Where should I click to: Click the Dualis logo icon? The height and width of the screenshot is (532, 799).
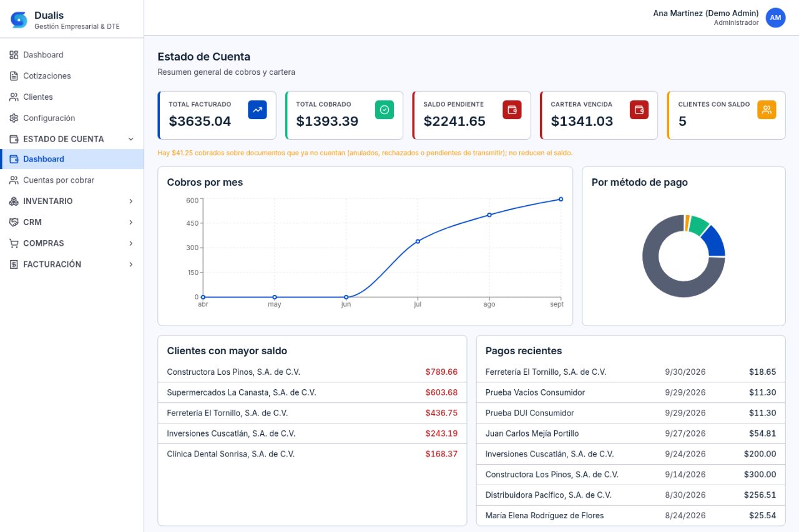[19, 20]
